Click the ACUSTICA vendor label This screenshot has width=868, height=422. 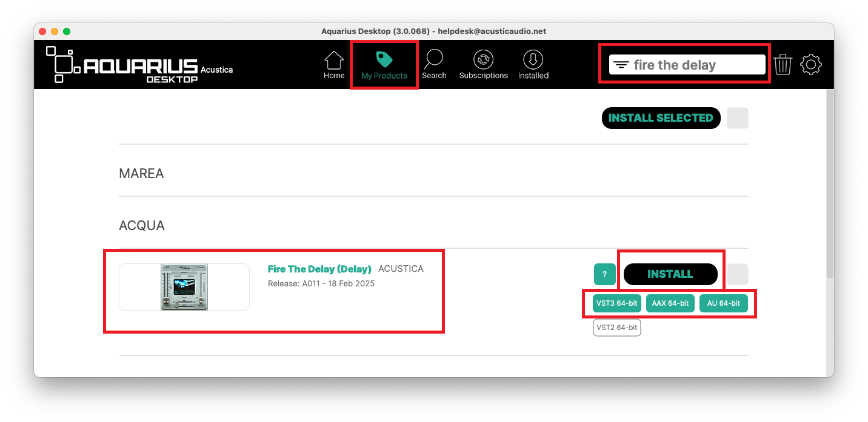[x=401, y=269]
